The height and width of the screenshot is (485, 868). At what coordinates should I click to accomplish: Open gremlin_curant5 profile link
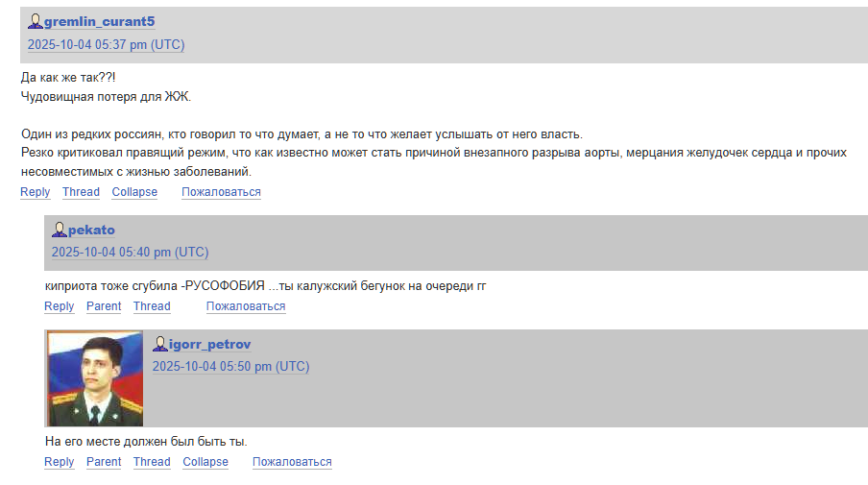[x=99, y=22]
